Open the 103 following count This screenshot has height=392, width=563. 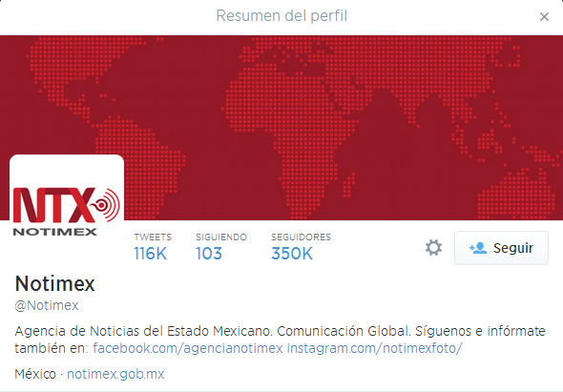[x=209, y=254]
